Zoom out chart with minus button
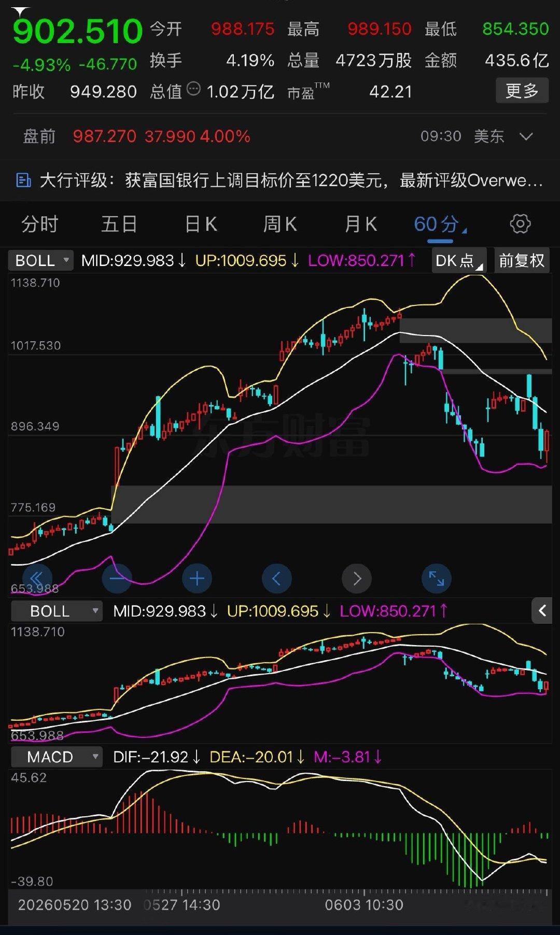The image size is (560, 935). (117, 578)
